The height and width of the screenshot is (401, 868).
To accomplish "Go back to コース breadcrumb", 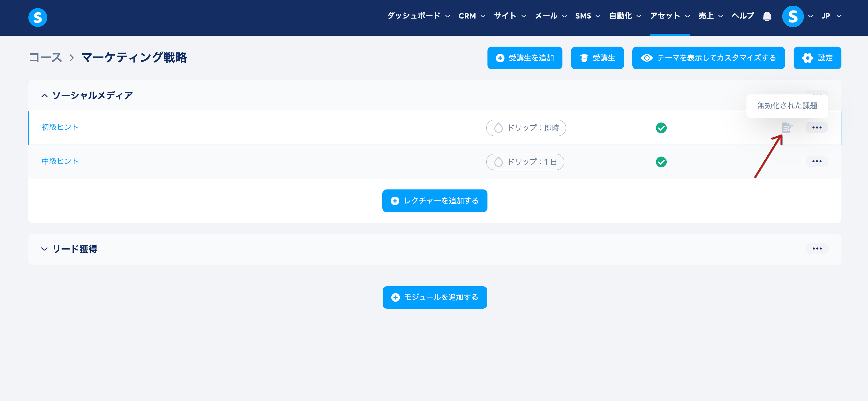I will 45,58.
